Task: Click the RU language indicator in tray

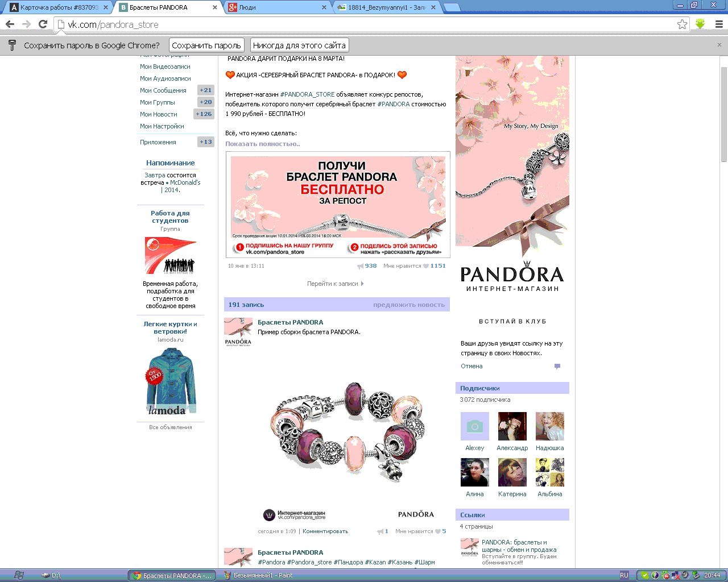Action: click(624, 575)
